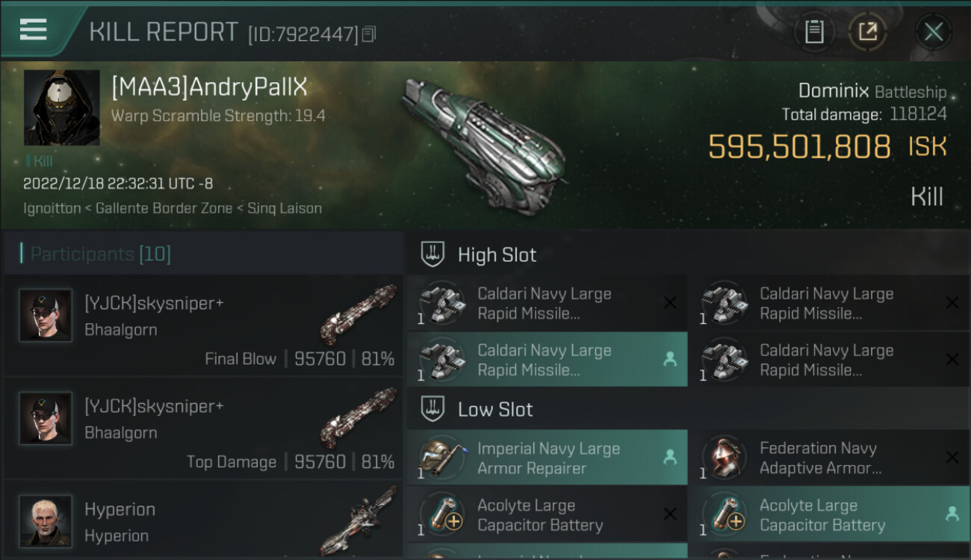Viewport: 971px width, 560px height.
Task: Click the Low Slot section icon
Action: click(431, 409)
